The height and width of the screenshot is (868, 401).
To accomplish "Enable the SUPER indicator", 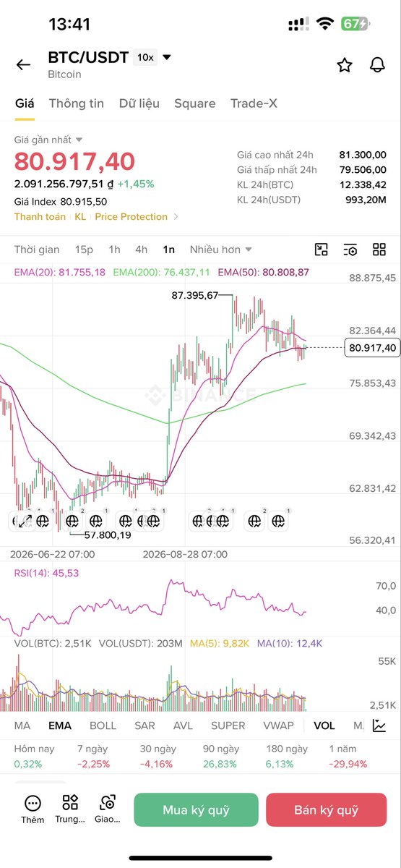I will click(228, 726).
